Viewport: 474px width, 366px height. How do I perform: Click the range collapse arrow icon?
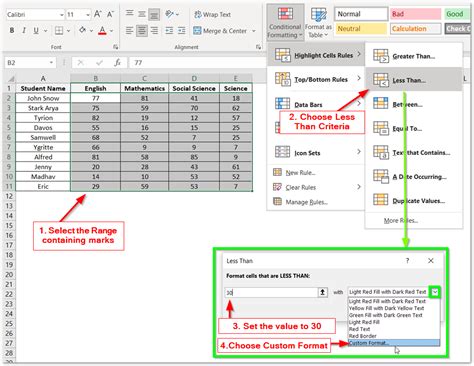coord(322,292)
